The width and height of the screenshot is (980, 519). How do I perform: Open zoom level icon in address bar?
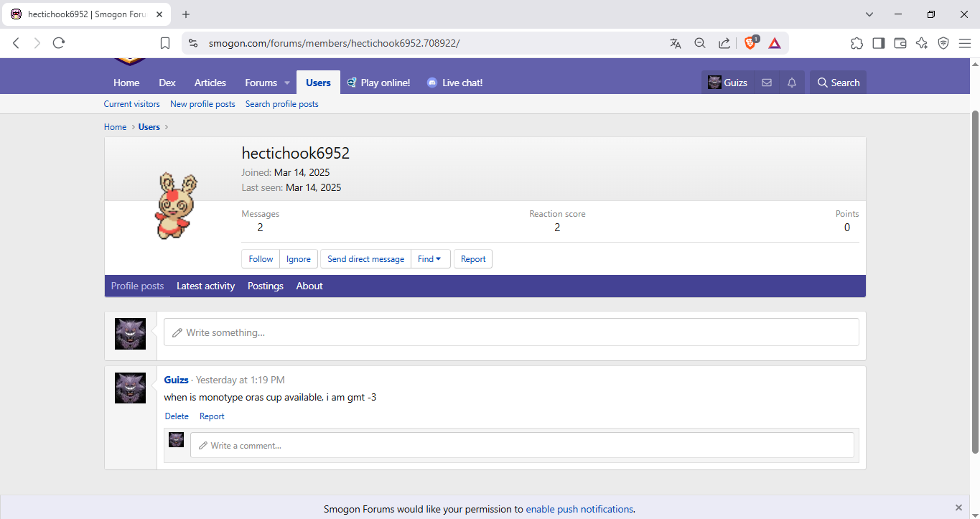click(700, 43)
